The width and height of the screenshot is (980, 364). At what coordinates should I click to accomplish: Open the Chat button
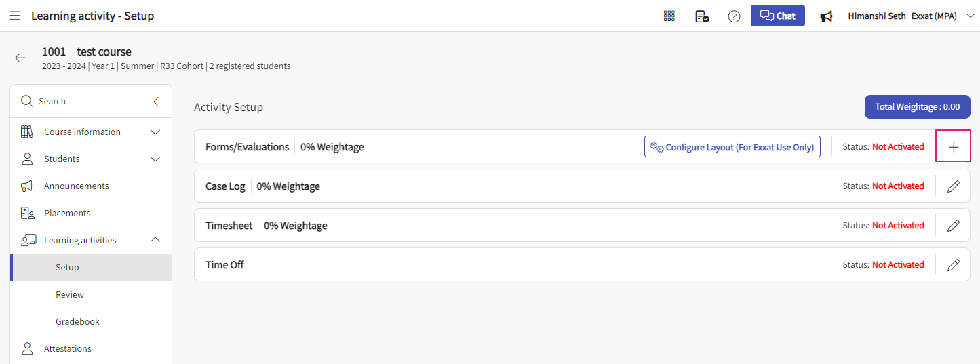coord(778,16)
